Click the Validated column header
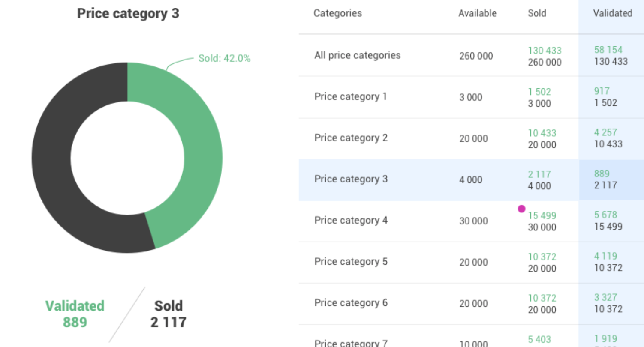This screenshot has height=347, width=644. click(x=613, y=13)
